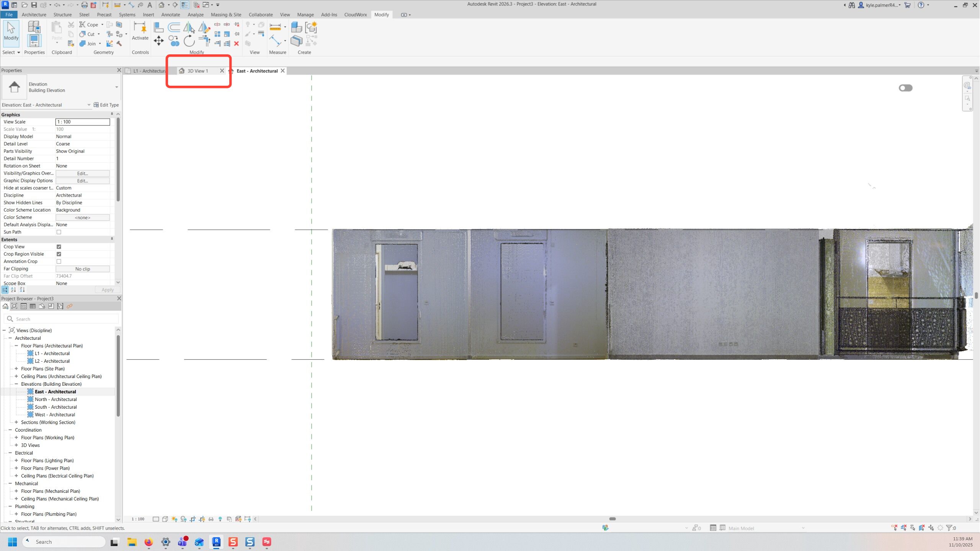Select the Align tool icon
The height and width of the screenshot is (551, 980).
pos(158,27)
